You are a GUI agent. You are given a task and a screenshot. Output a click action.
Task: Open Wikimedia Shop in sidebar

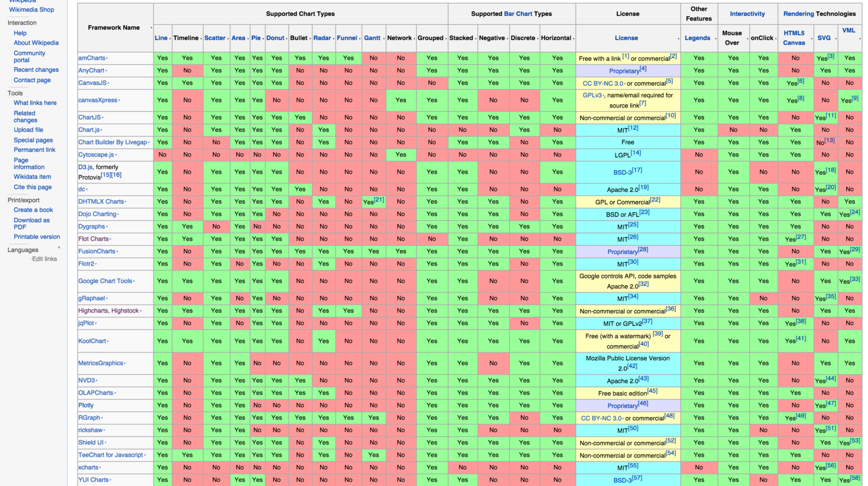pos(31,10)
